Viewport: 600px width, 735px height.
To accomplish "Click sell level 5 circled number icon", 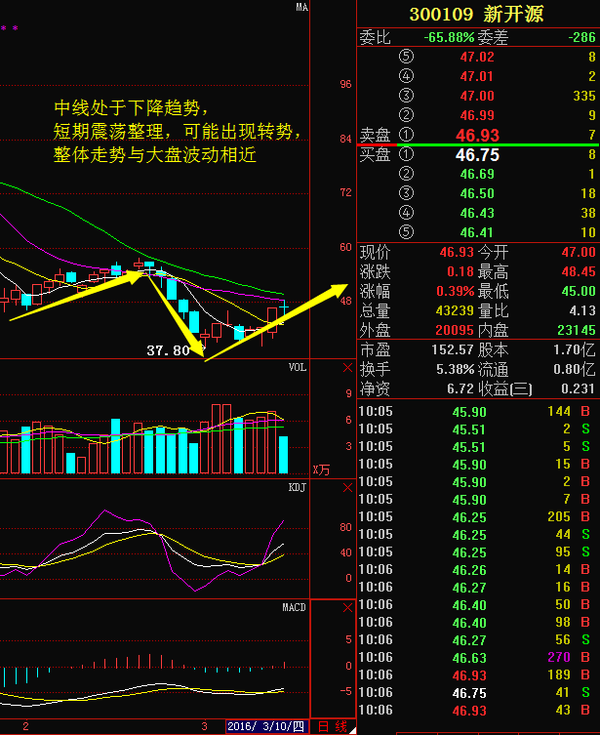I will (x=405, y=58).
